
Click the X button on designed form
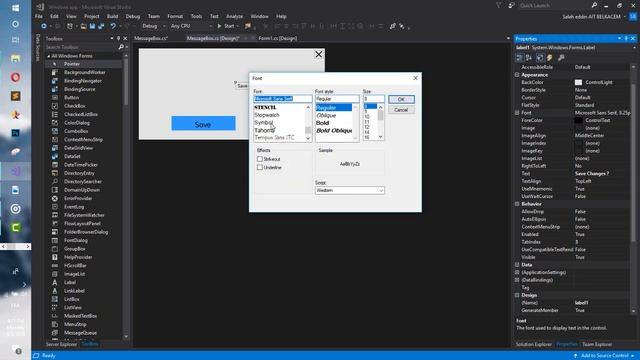pos(318,54)
